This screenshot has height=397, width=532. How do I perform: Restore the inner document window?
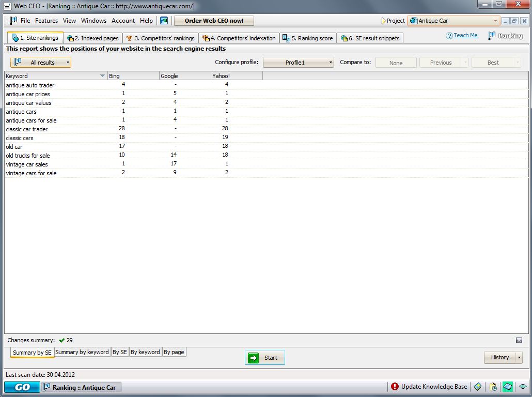click(x=514, y=21)
